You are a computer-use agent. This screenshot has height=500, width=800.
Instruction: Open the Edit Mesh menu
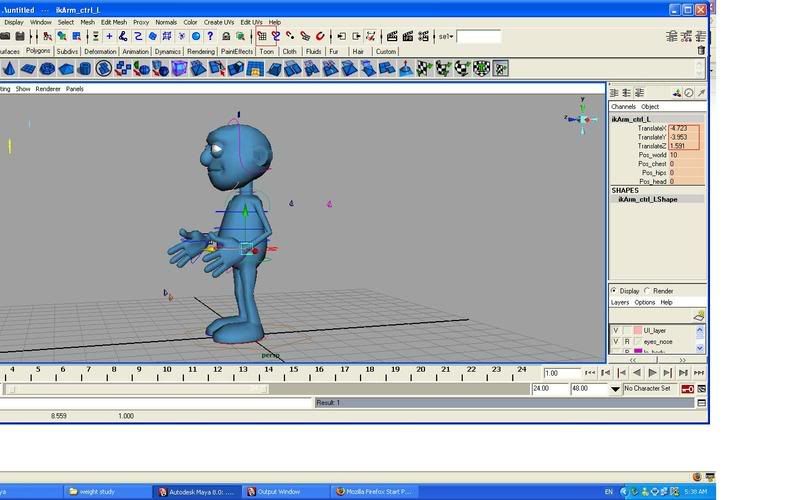click(113, 22)
